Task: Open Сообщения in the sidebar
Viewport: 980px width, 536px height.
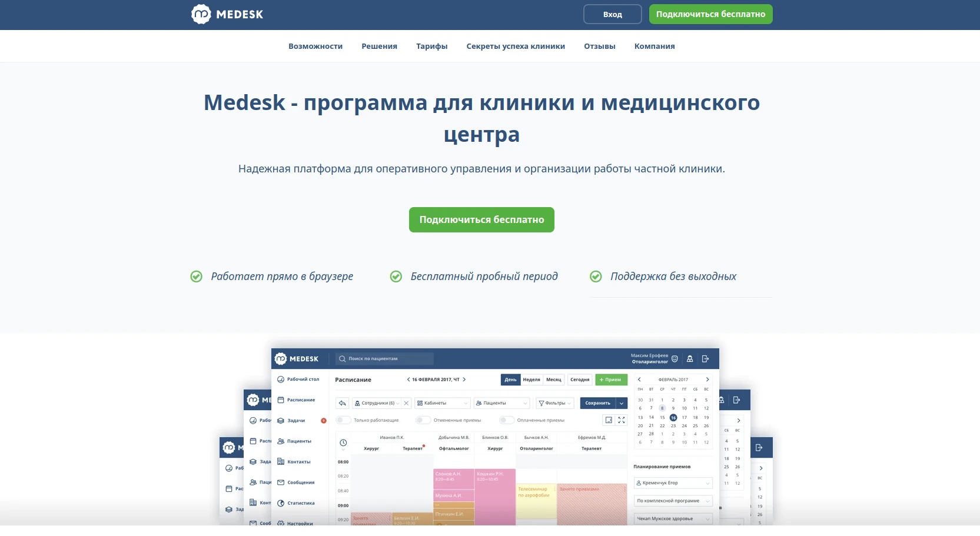Action: point(296,482)
